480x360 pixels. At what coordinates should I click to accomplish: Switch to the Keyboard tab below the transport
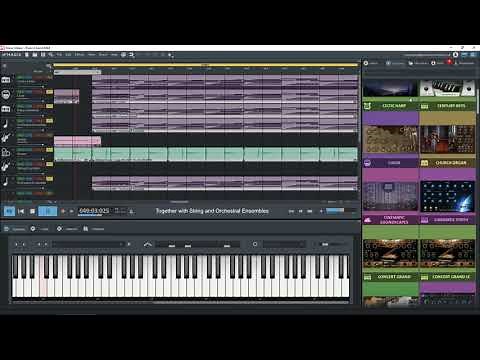coord(14,229)
